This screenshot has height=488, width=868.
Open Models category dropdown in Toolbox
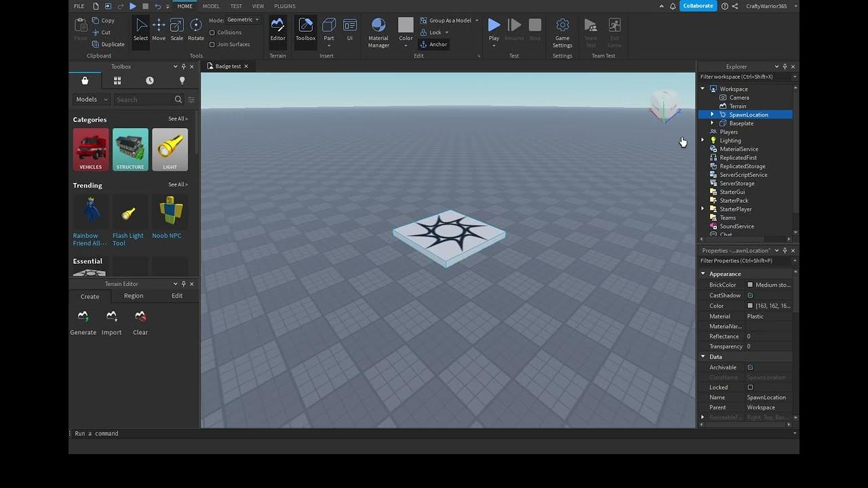point(92,100)
